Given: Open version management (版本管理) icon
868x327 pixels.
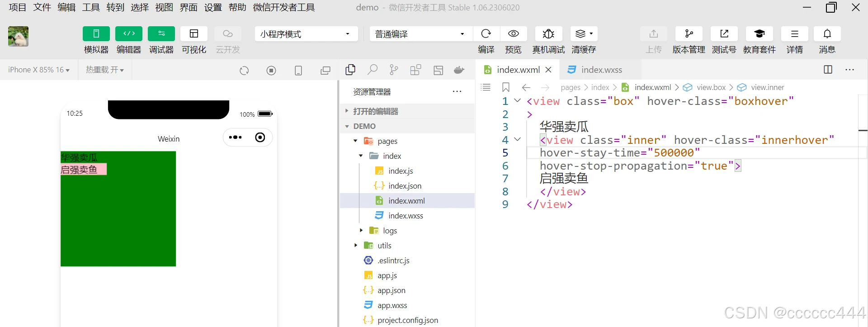Looking at the screenshot, I should coord(689,34).
